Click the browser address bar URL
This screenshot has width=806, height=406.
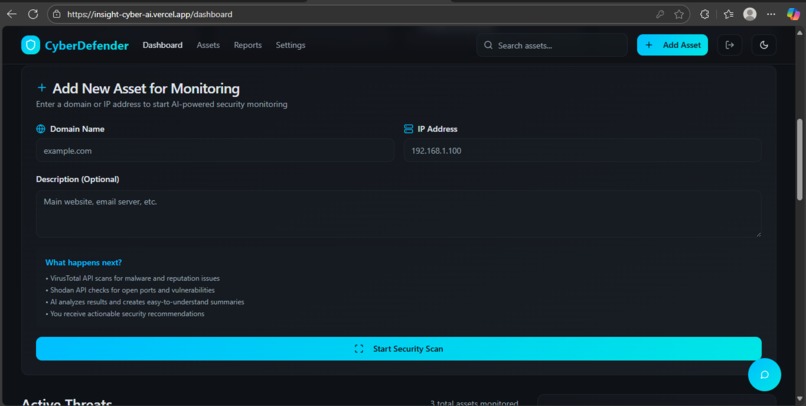150,14
